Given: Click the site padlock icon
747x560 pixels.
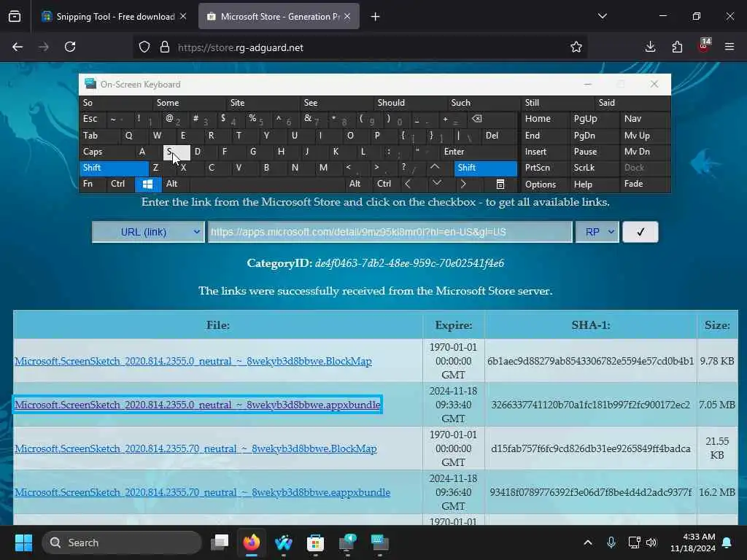Looking at the screenshot, I should [x=165, y=47].
